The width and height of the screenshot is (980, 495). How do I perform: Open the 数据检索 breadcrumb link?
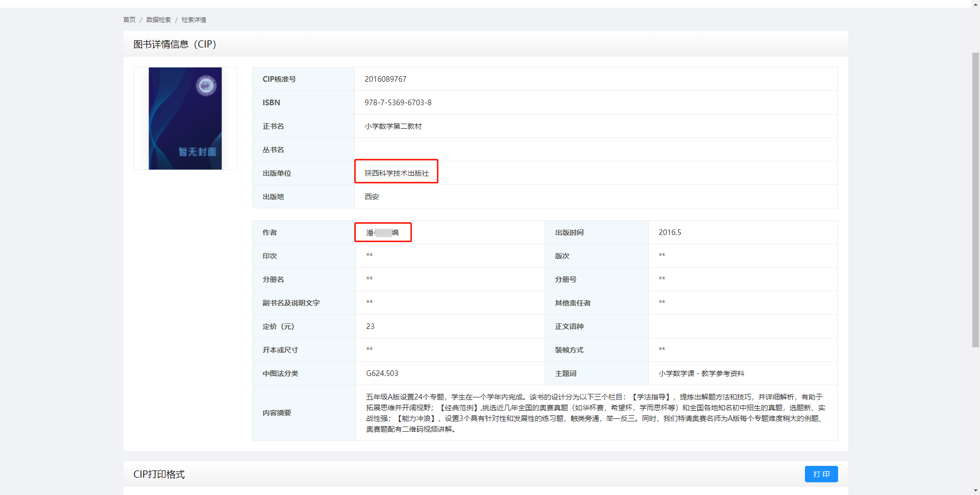[x=159, y=19]
